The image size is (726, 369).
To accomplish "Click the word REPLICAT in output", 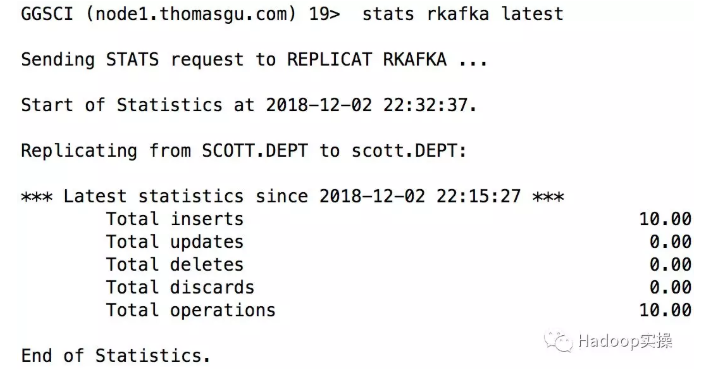I will coord(329,59).
